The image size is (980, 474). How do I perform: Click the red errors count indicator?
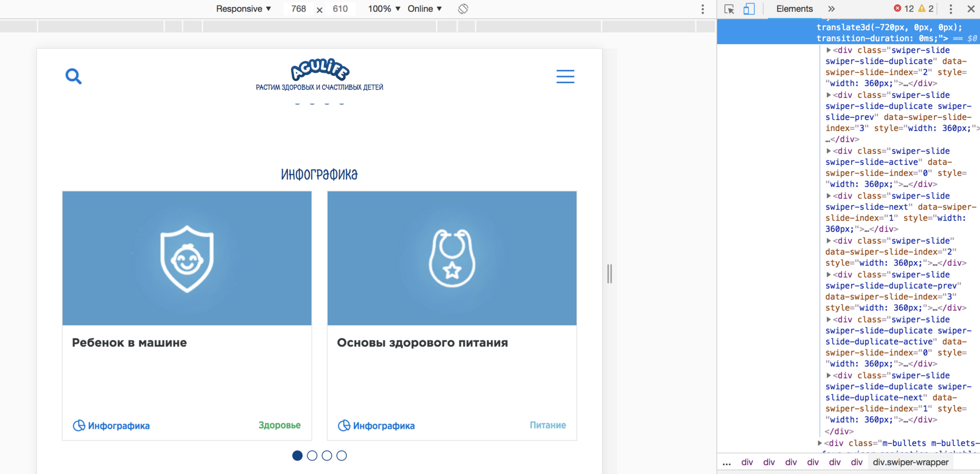903,9
